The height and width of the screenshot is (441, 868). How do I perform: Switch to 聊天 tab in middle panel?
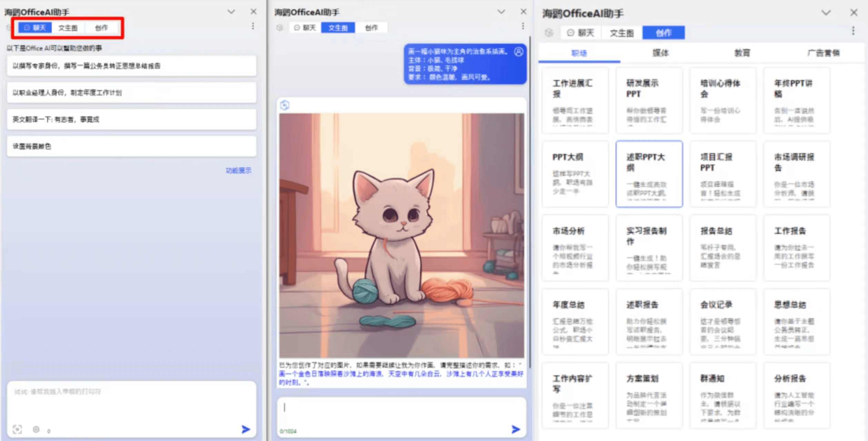(305, 28)
